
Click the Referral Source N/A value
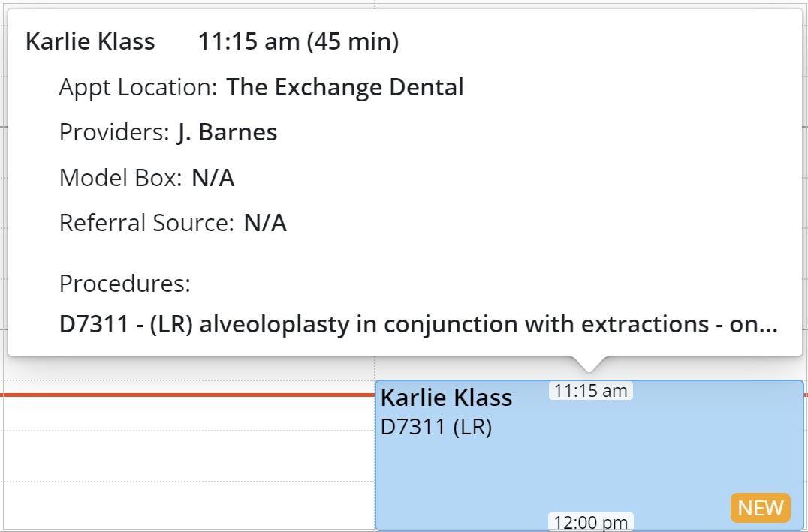(265, 224)
